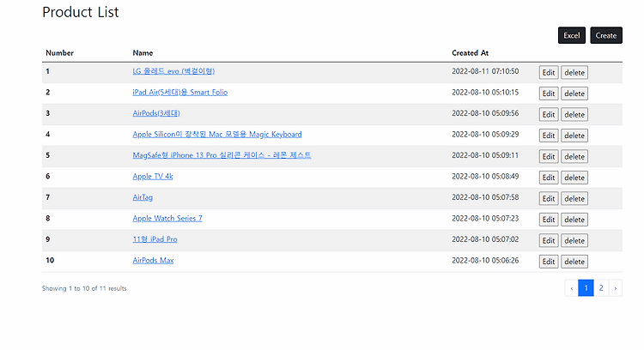Screen dimensions: 644x350
Task: Edit the Magic Keyboard row
Action: click(549, 136)
